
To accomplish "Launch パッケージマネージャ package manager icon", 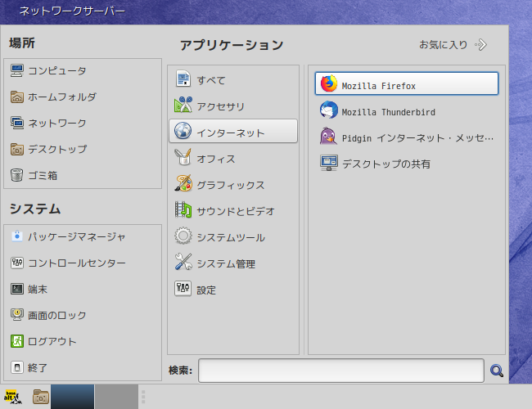I will pyautogui.click(x=17, y=236).
